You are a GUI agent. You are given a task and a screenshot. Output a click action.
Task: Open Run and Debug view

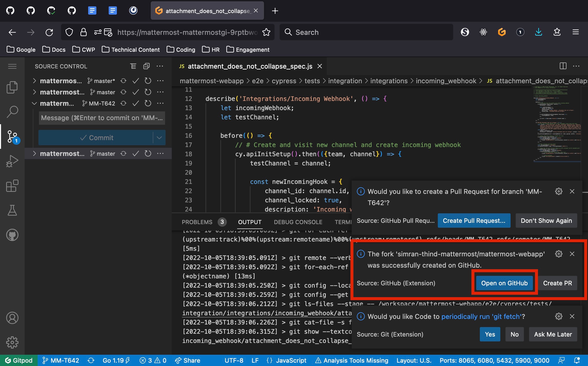pyautogui.click(x=12, y=161)
